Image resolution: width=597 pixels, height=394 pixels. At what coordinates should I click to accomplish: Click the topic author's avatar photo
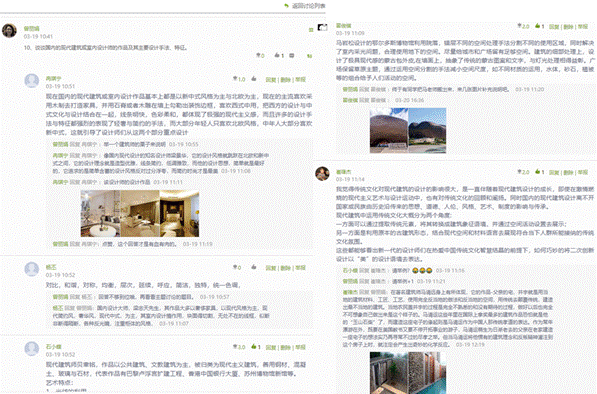coord(9,30)
